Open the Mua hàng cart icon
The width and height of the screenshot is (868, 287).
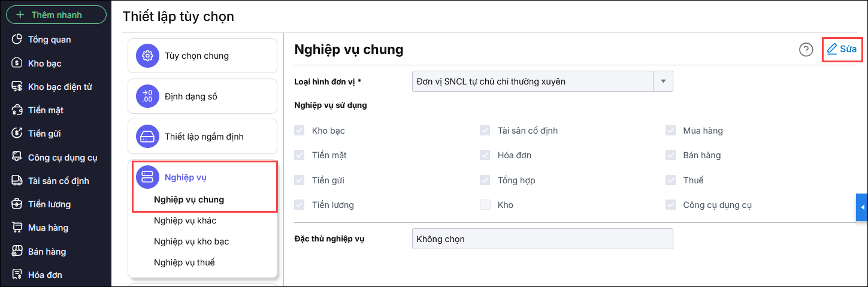click(17, 228)
